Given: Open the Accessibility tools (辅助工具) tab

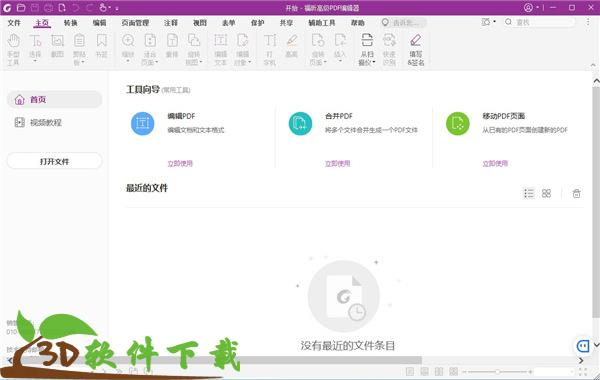Looking at the screenshot, I should (322, 23).
